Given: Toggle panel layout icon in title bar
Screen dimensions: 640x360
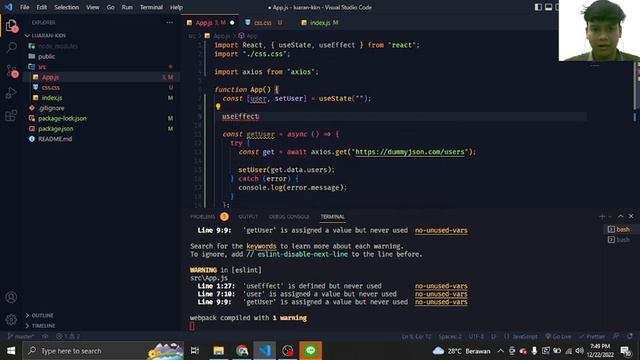Looking at the screenshot, I should click(549, 7).
